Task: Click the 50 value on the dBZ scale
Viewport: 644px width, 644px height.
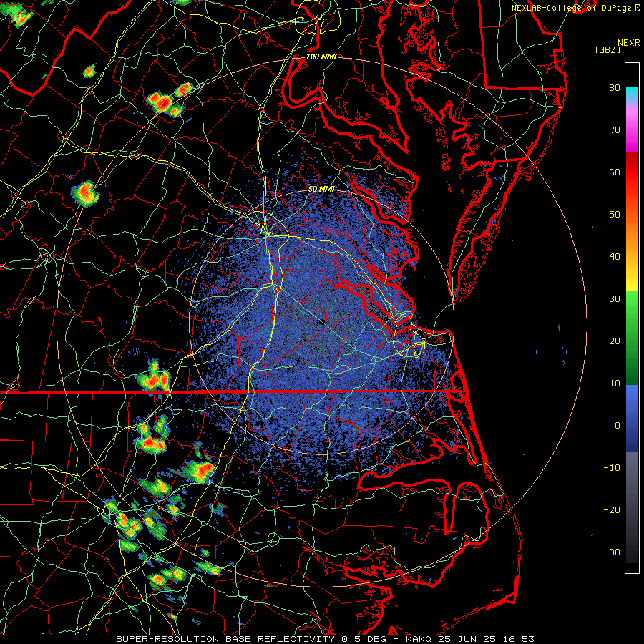Action: point(615,215)
